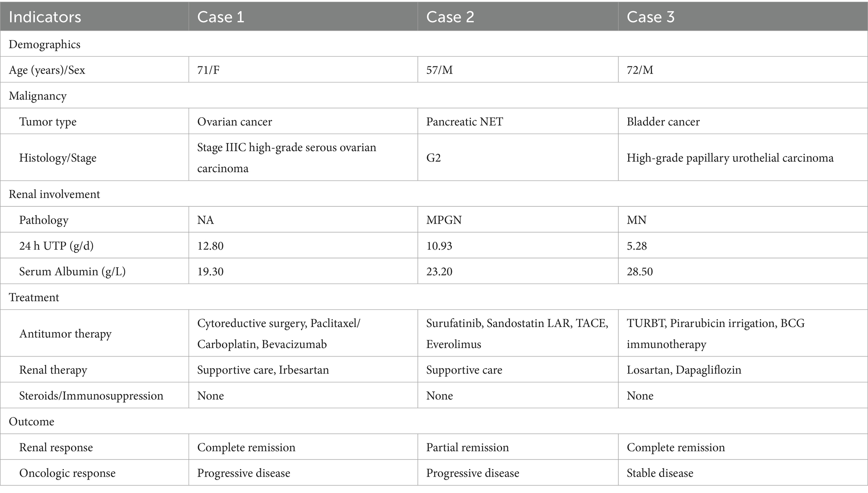This screenshot has width=868, height=493.
Task: Select the Case 3 column header
Action: [x=650, y=17]
